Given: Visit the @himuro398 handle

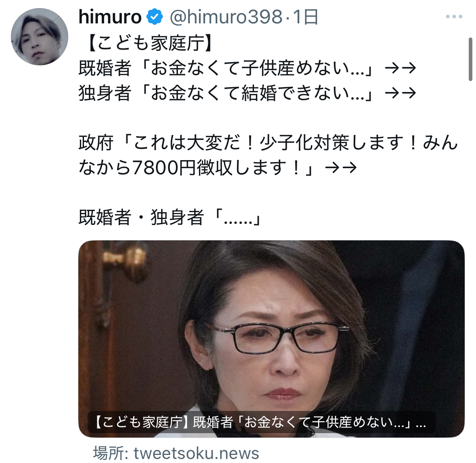Looking at the screenshot, I should tap(226, 17).
